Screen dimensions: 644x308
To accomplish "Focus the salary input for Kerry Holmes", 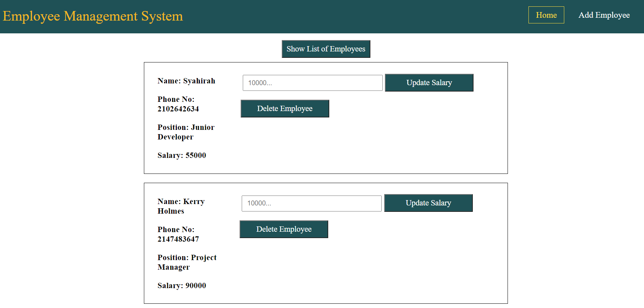I will click(312, 203).
